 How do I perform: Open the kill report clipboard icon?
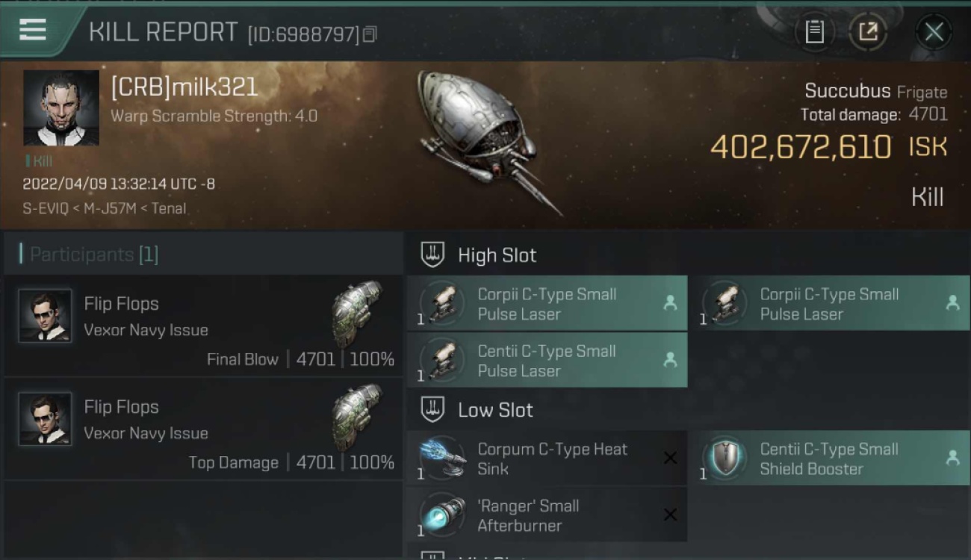815,32
